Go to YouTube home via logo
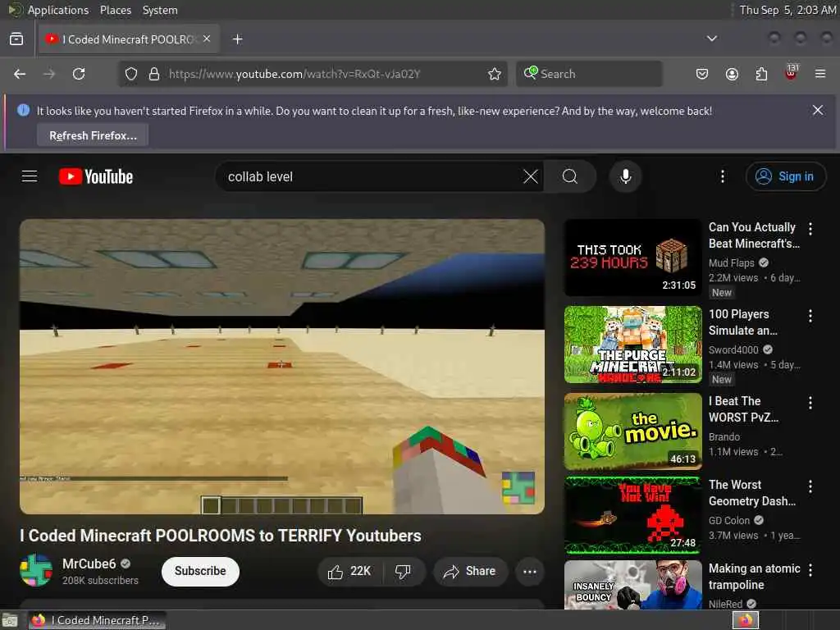Image resolution: width=840 pixels, height=630 pixels. [96, 177]
